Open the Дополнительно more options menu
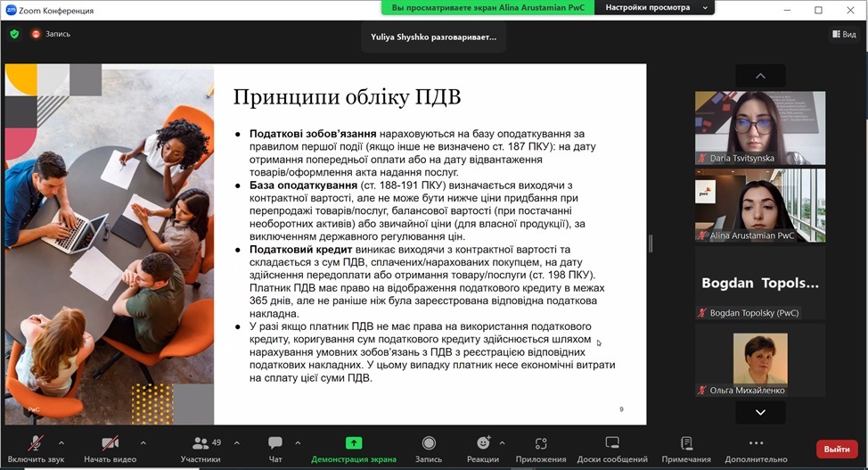The height and width of the screenshot is (470, 868). (x=757, y=449)
